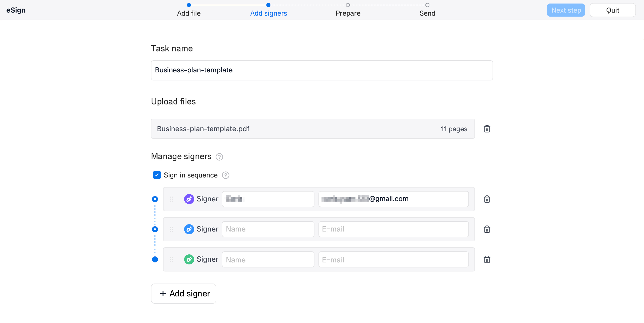Delete the Business-plan-template.pdf file

pos(487,129)
